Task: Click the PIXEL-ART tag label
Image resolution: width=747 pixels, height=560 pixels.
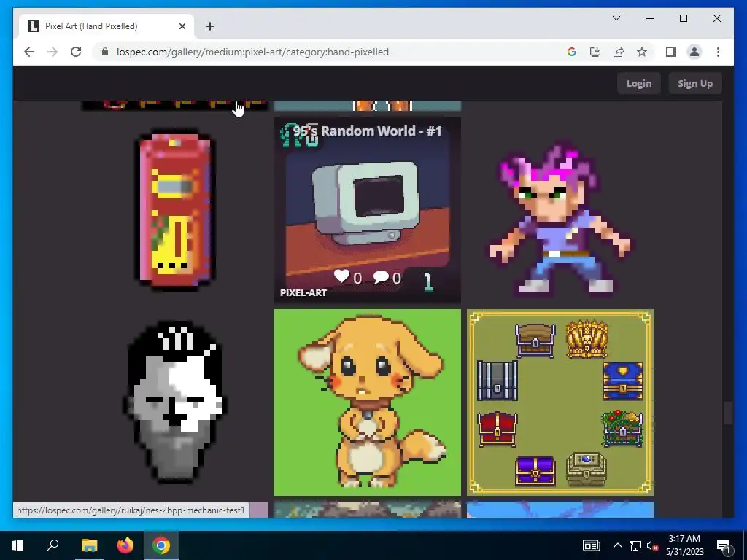Action: pos(303,293)
